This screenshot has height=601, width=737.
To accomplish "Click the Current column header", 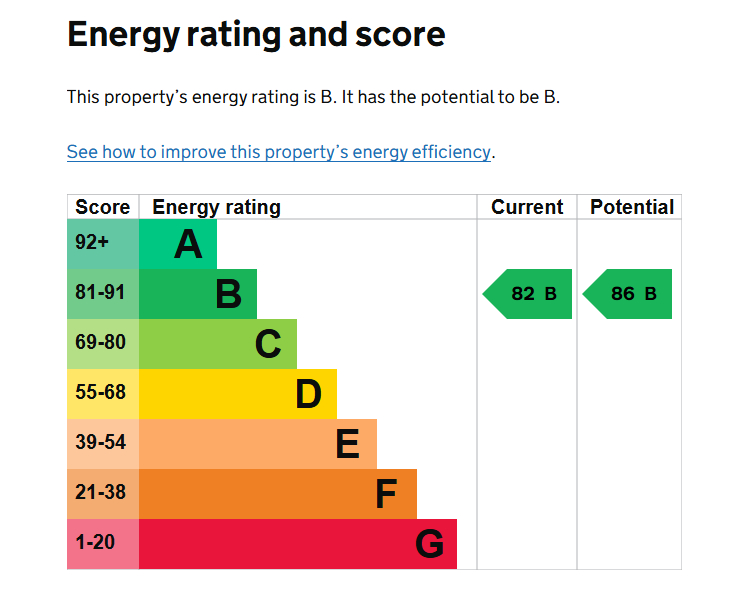I will point(527,207).
